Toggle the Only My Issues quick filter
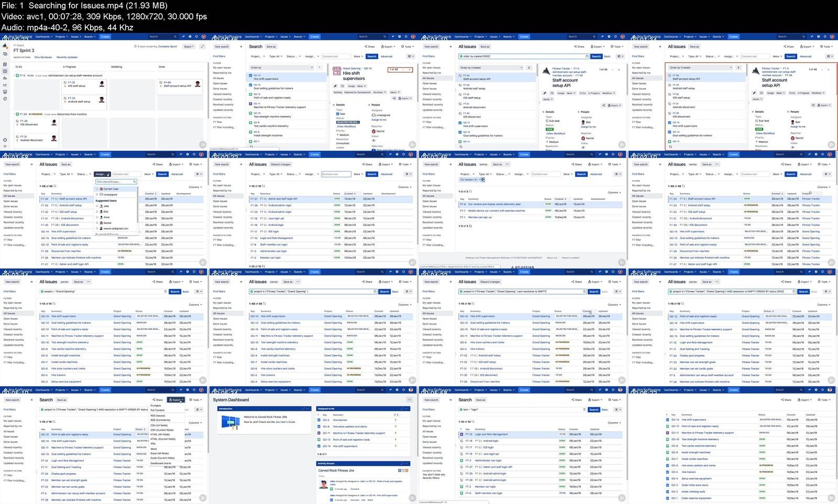The width and height of the screenshot is (838, 504). (x=43, y=57)
